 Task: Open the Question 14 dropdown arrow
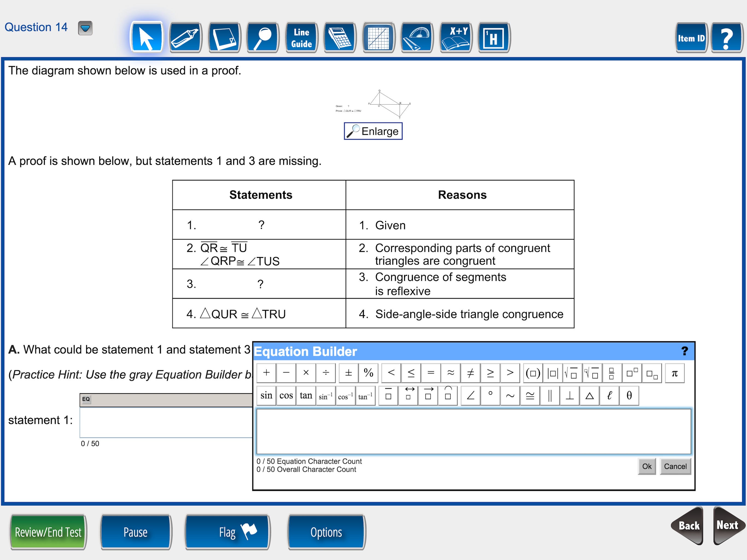click(x=85, y=29)
